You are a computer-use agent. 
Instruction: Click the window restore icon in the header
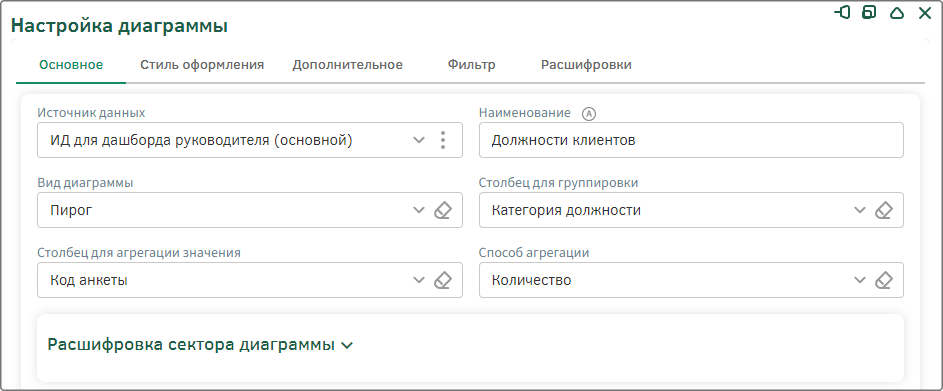click(869, 13)
